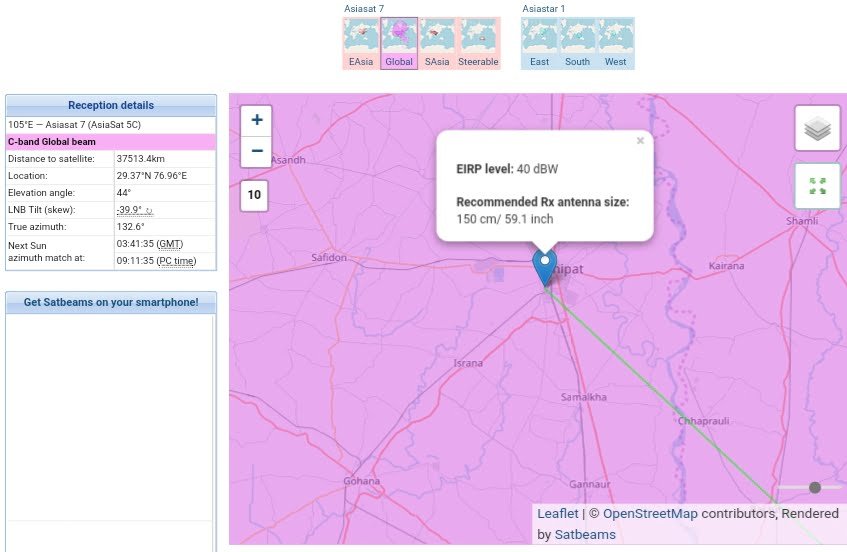Select Asiasat 7 Steerable beam thumbnail
Viewport: 847px width, 552px height.
pos(478,43)
